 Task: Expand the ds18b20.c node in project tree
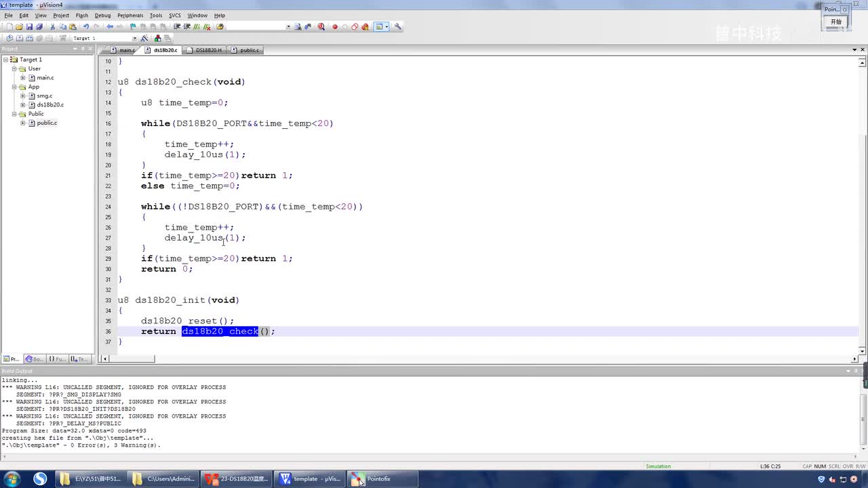pos(22,105)
